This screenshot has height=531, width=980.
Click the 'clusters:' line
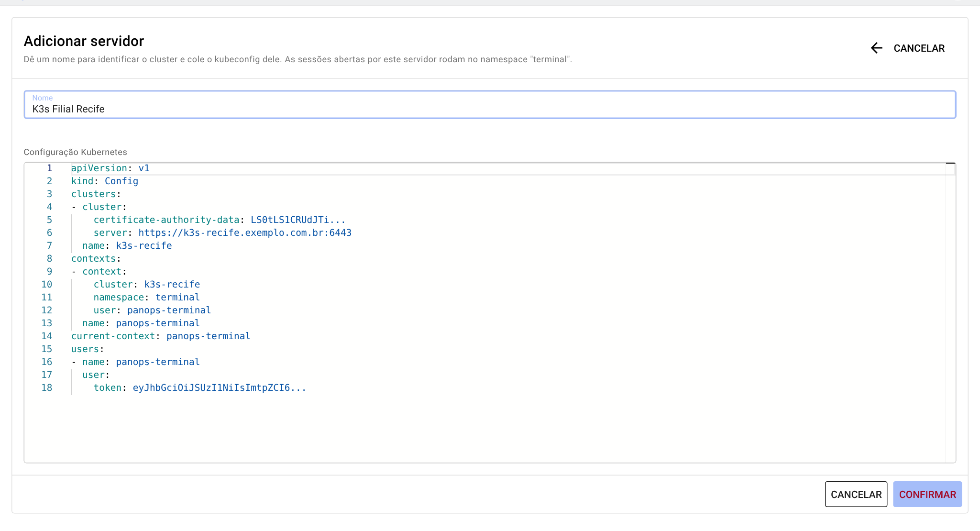point(96,194)
